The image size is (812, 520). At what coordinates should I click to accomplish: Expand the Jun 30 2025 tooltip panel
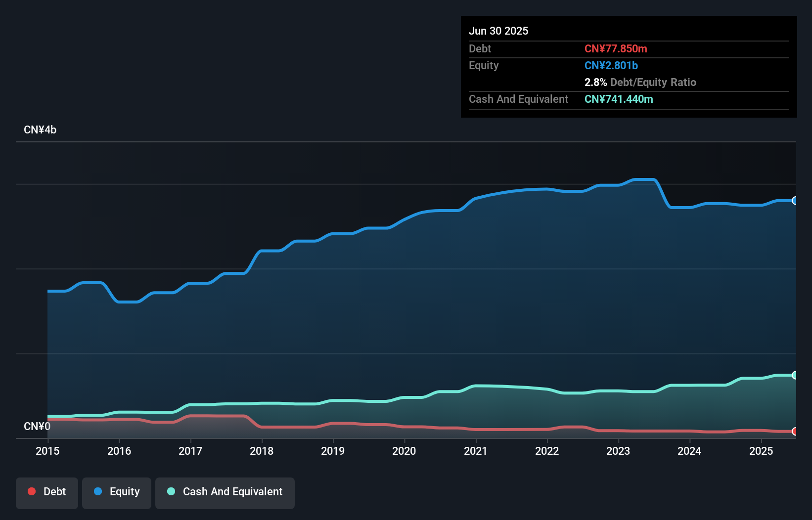pyautogui.click(x=498, y=31)
